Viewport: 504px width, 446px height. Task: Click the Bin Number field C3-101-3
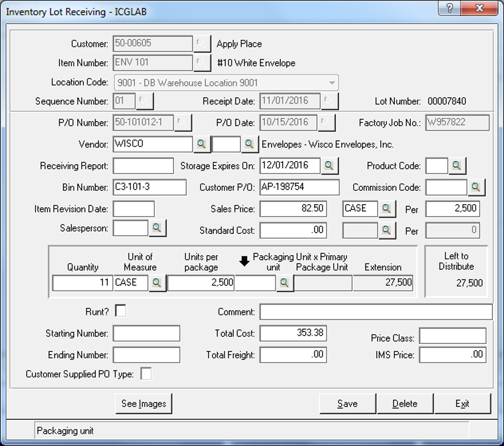(x=149, y=187)
